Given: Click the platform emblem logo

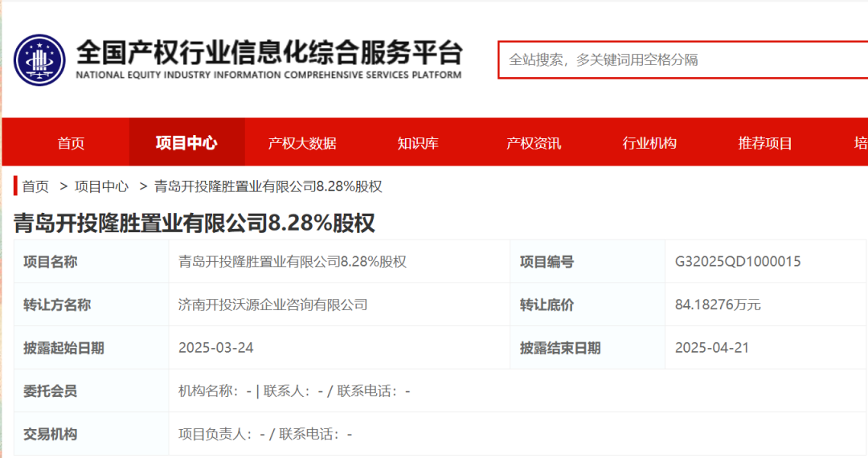Looking at the screenshot, I should tap(39, 60).
